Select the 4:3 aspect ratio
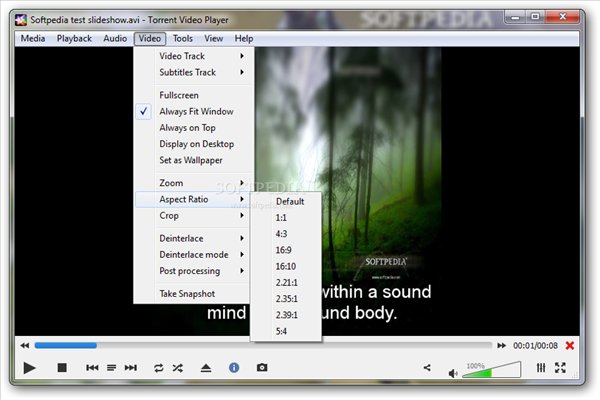The image size is (600, 400). 286,234
